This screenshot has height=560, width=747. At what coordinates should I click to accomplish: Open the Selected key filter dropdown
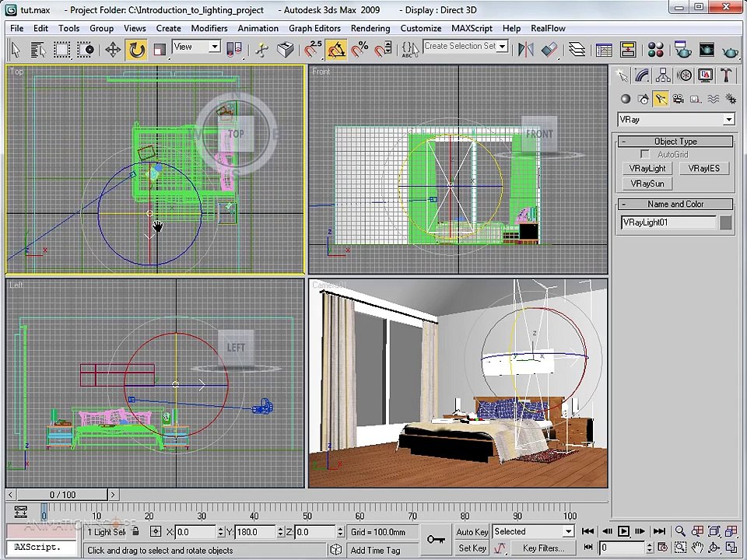tap(534, 531)
